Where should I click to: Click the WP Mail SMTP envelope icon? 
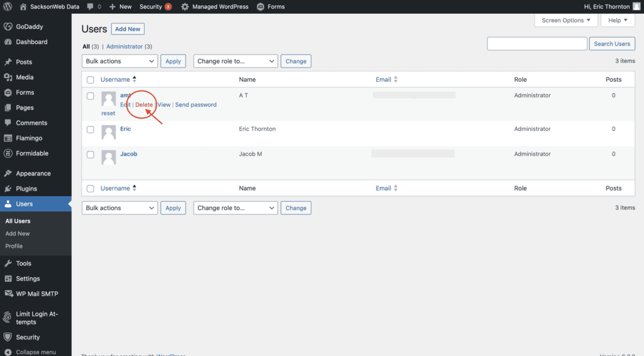8,294
